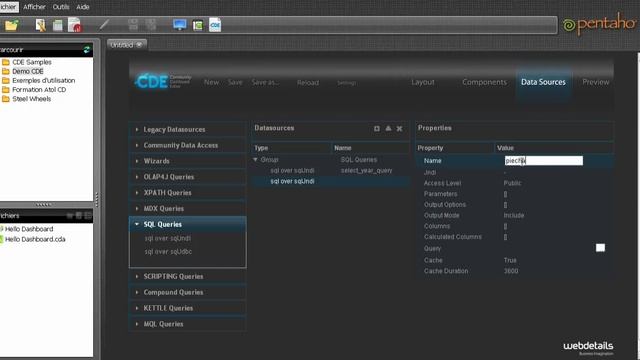
Task: Click Output Mode value Include
Action: (x=514, y=216)
